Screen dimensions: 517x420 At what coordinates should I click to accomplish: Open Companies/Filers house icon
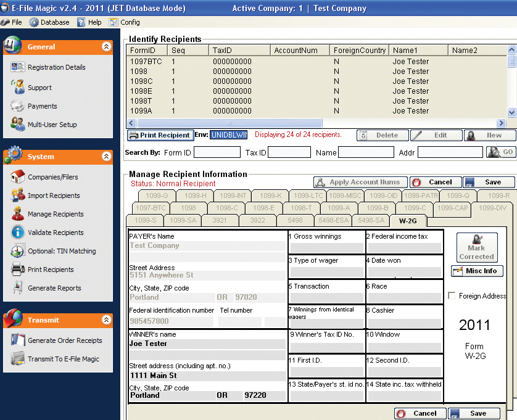coord(17,177)
